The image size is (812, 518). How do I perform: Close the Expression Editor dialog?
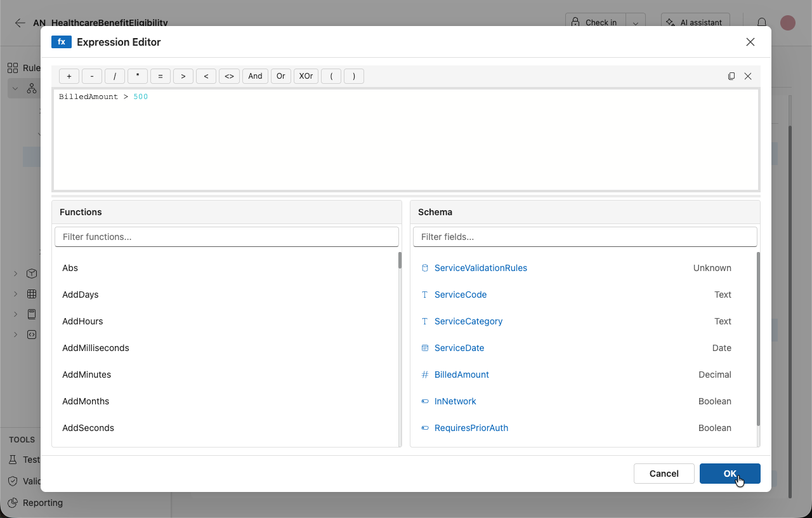(x=750, y=42)
